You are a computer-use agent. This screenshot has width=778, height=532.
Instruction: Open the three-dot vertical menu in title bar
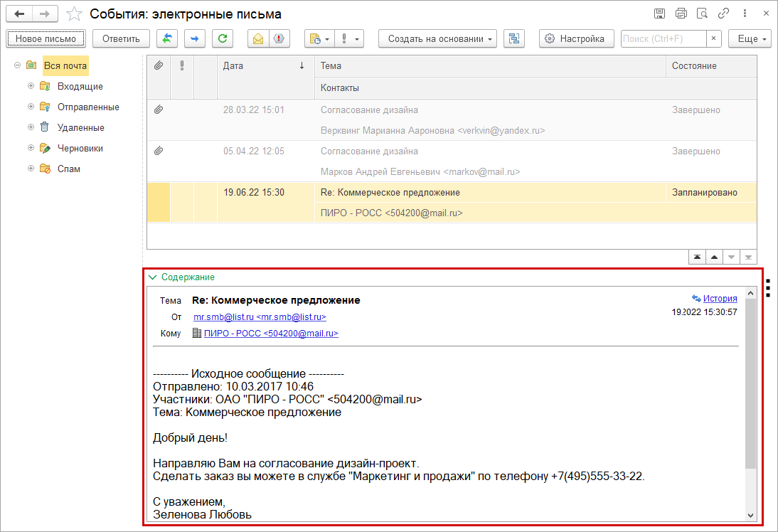[745, 14]
